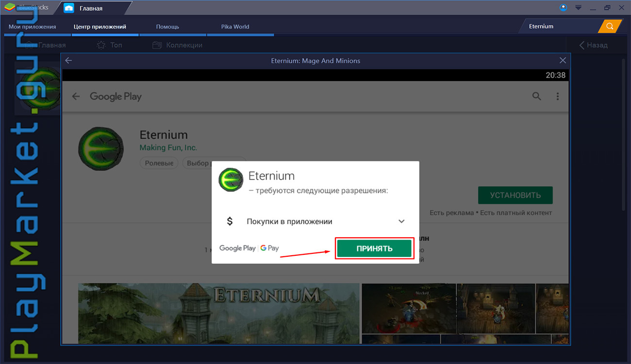Viewport: 631px width, 364px height.
Task: Click back arrow in Eternium window header
Action: 68,61
